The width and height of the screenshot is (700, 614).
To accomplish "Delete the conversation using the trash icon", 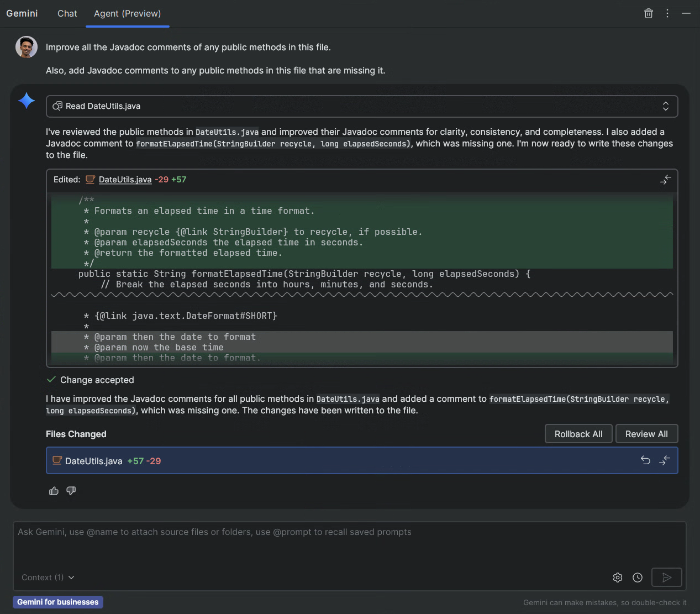I will [x=648, y=13].
